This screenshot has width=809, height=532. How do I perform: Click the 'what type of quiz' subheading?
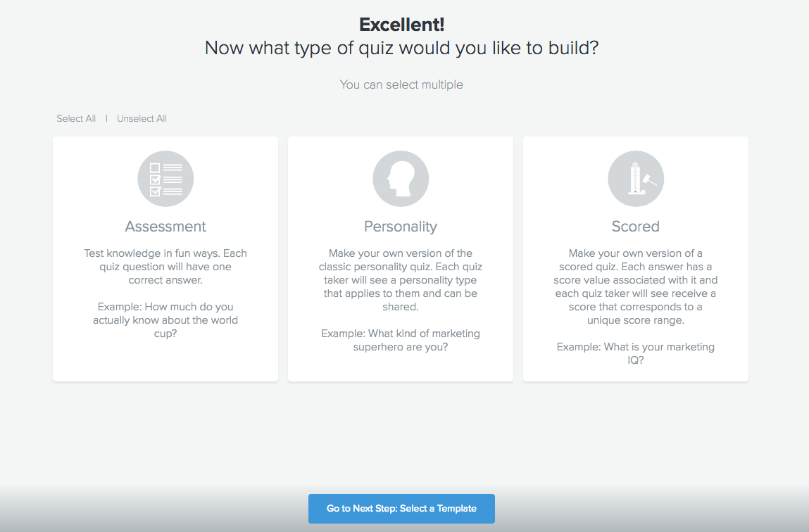[401, 49]
